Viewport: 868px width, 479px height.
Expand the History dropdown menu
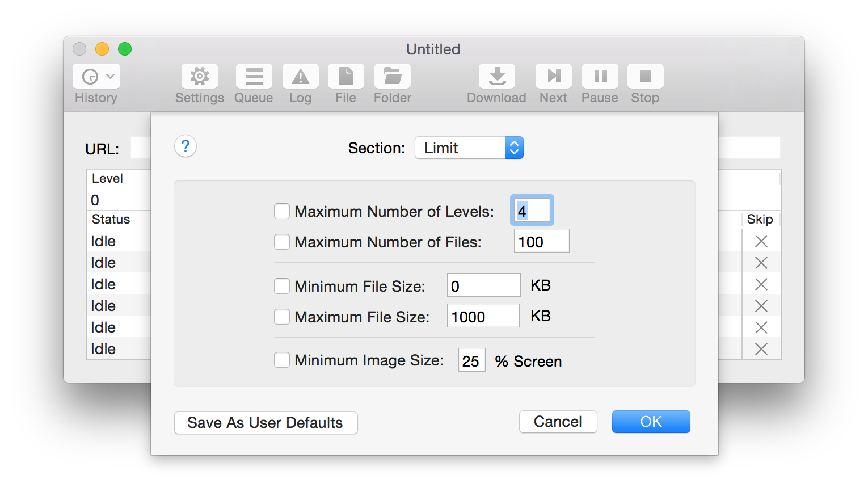pyautogui.click(x=96, y=77)
